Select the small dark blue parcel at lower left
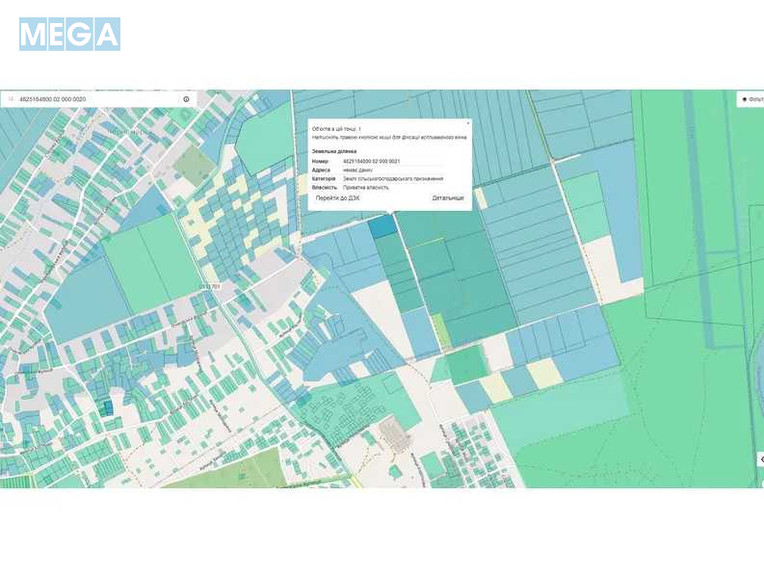 tap(105, 408)
